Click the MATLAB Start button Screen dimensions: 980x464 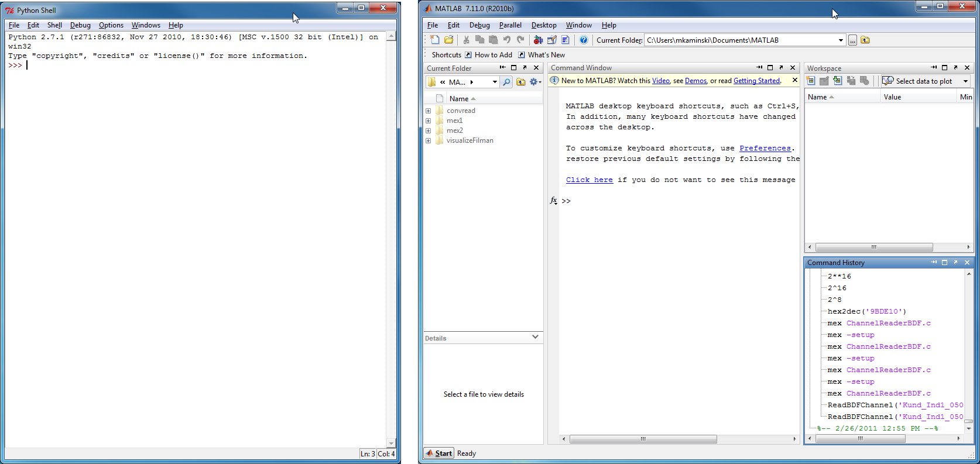(439, 453)
